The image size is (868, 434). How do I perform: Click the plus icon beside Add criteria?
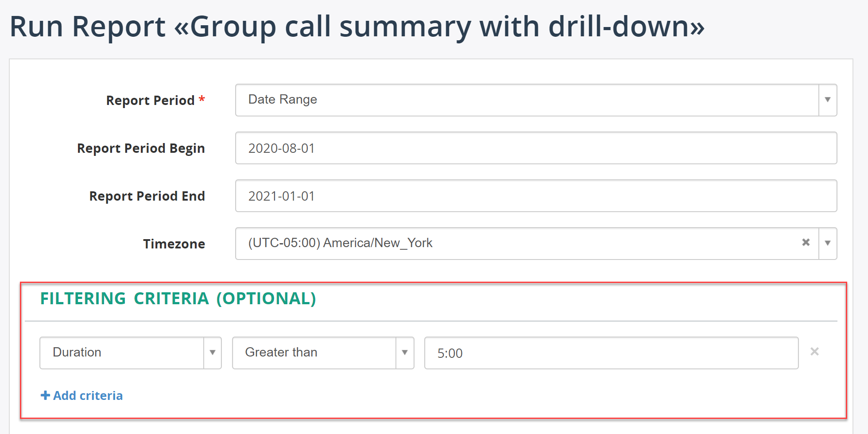[x=45, y=395]
